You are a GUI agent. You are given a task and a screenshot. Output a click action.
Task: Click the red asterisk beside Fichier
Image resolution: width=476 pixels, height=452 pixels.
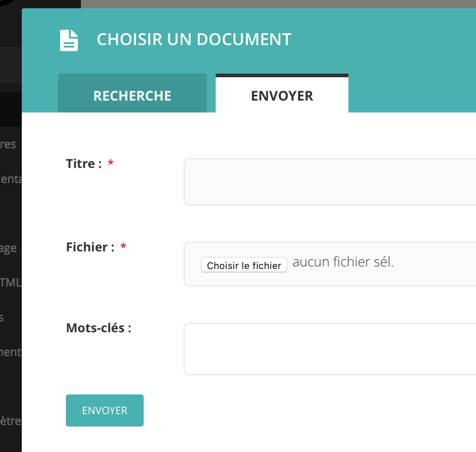pos(123,247)
